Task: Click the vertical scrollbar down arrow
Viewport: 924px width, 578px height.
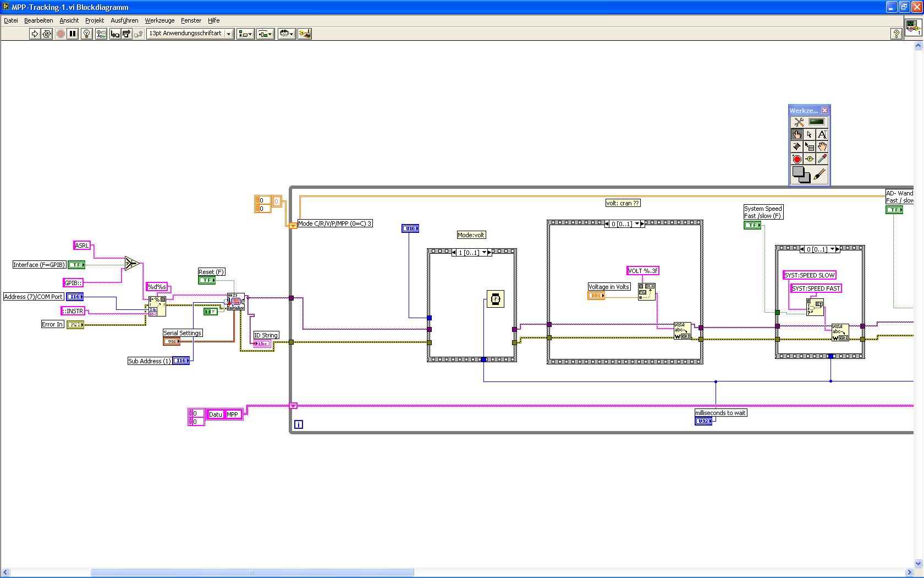Action: pos(918,564)
